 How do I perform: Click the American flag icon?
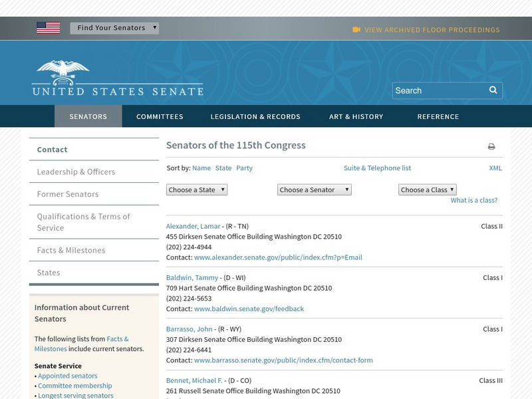47,27
